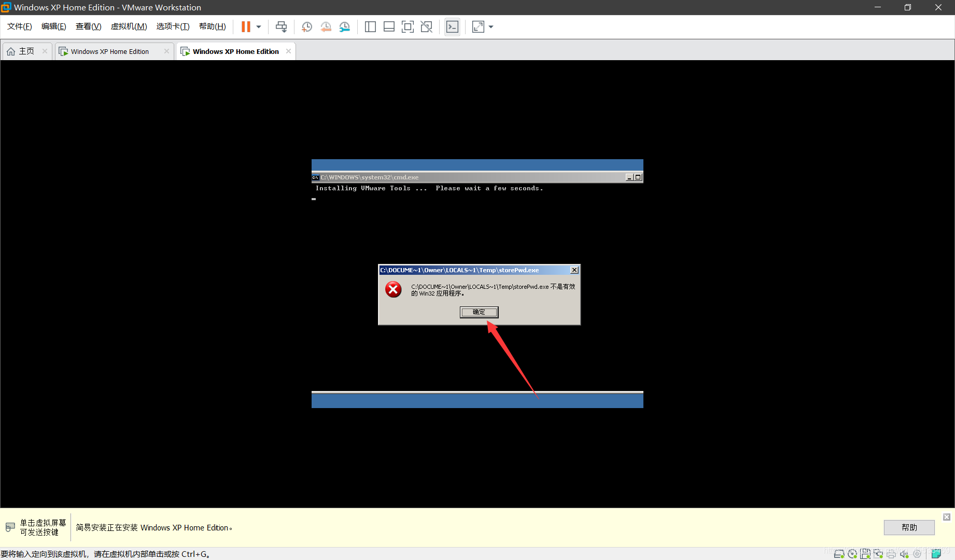The width and height of the screenshot is (955, 560).
Task: Click the send Ctrl+Alt+Del icon
Action: 281,27
